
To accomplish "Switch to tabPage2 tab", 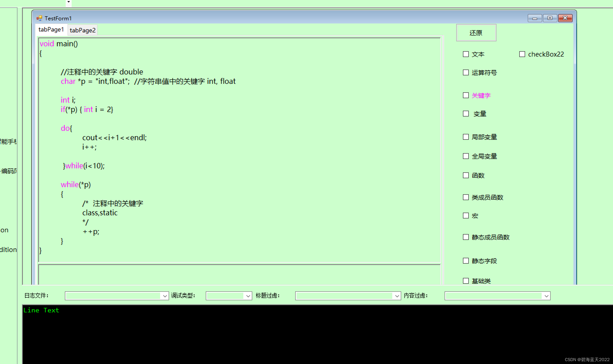I will coord(83,30).
